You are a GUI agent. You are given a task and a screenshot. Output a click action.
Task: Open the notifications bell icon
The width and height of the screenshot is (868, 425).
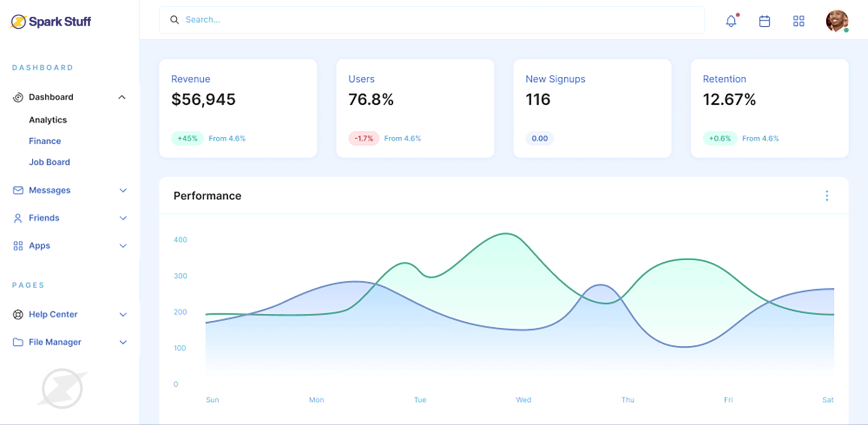click(x=731, y=21)
